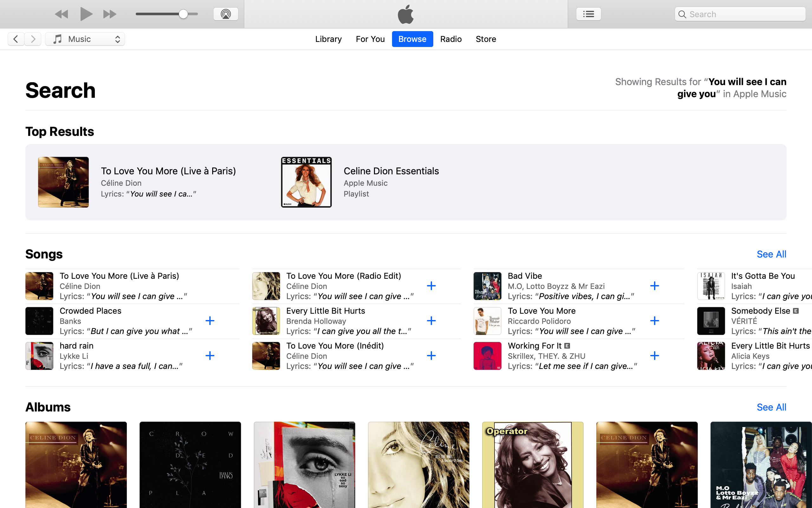This screenshot has width=812, height=508.
Task: Click Brenda Holloway artist name
Action: (316, 321)
